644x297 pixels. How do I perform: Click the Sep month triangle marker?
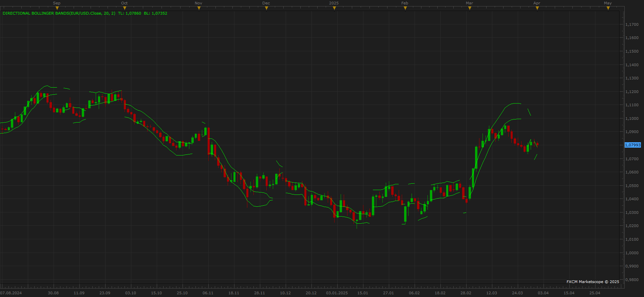coord(57,8)
